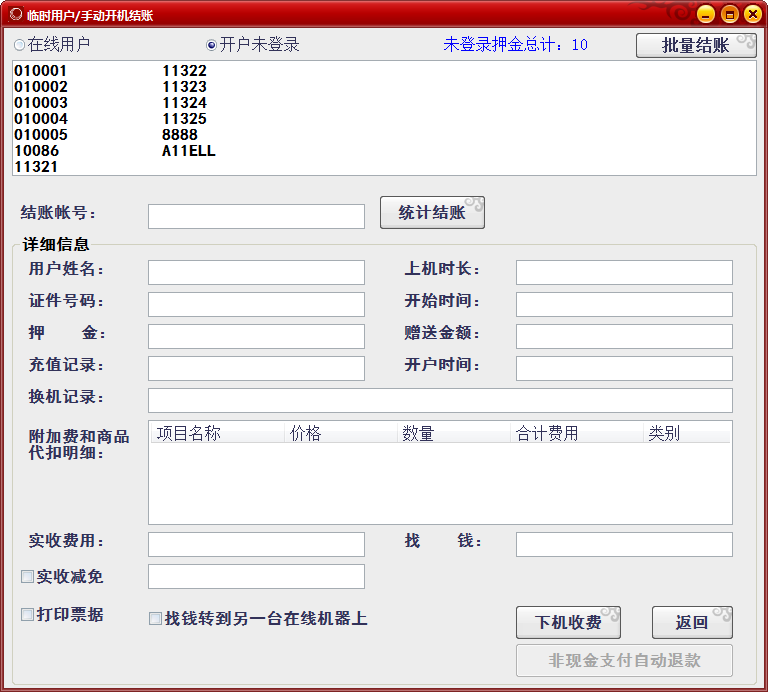Click the 下机收费 button
This screenshot has width=768, height=692.
(x=568, y=622)
